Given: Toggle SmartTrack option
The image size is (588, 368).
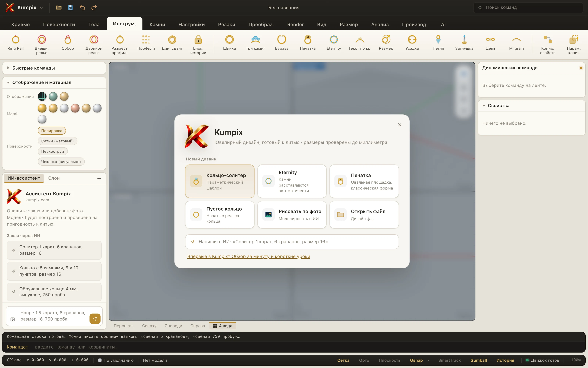Looking at the screenshot, I should click(449, 360).
